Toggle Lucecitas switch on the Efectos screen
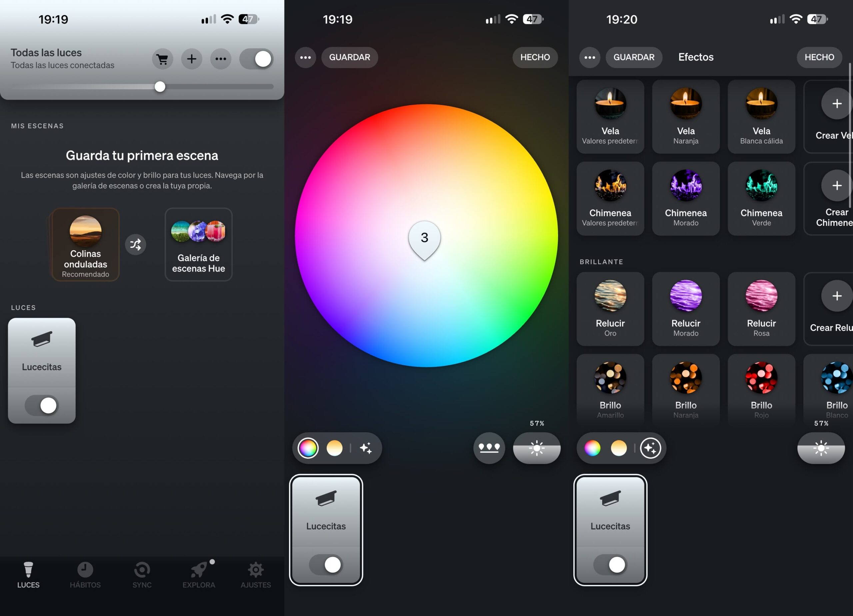This screenshot has height=616, width=853. 610,565
